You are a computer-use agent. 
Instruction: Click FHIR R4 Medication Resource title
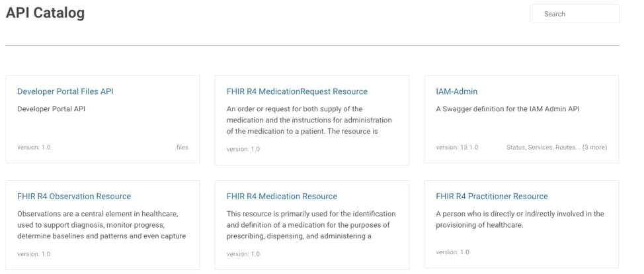point(282,196)
